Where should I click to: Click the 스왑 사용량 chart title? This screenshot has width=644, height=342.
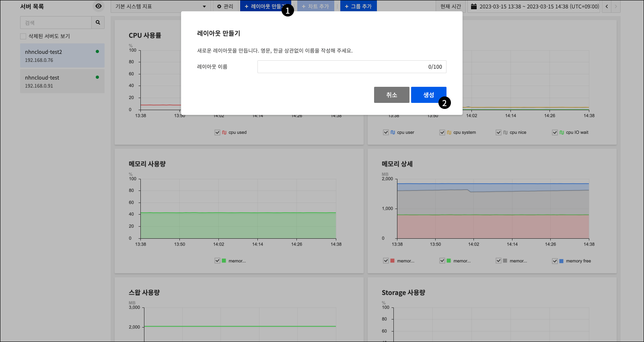(x=144, y=293)
